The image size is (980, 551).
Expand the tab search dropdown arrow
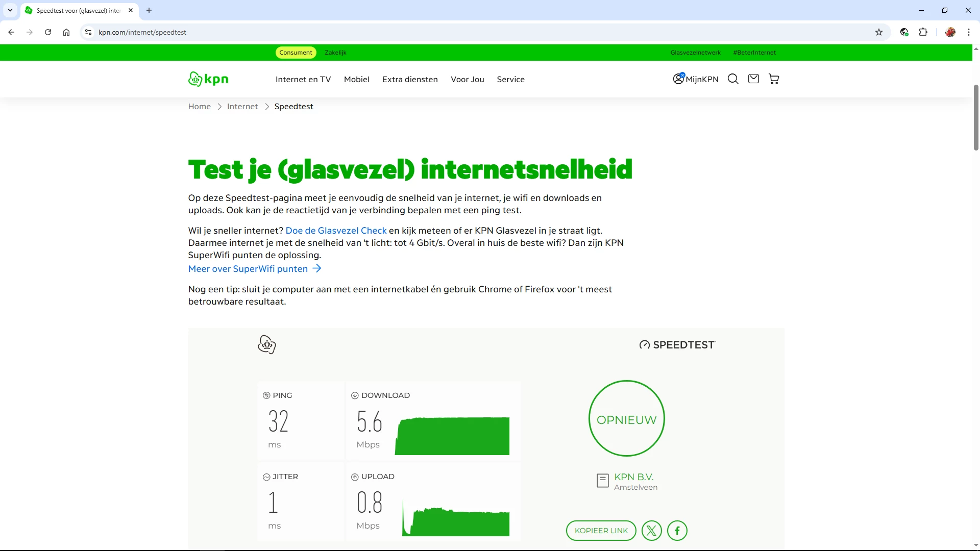pos(10,10)
